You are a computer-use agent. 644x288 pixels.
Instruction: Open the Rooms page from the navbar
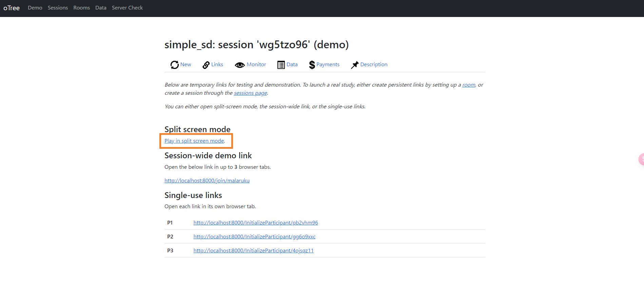tap(81, 7)
